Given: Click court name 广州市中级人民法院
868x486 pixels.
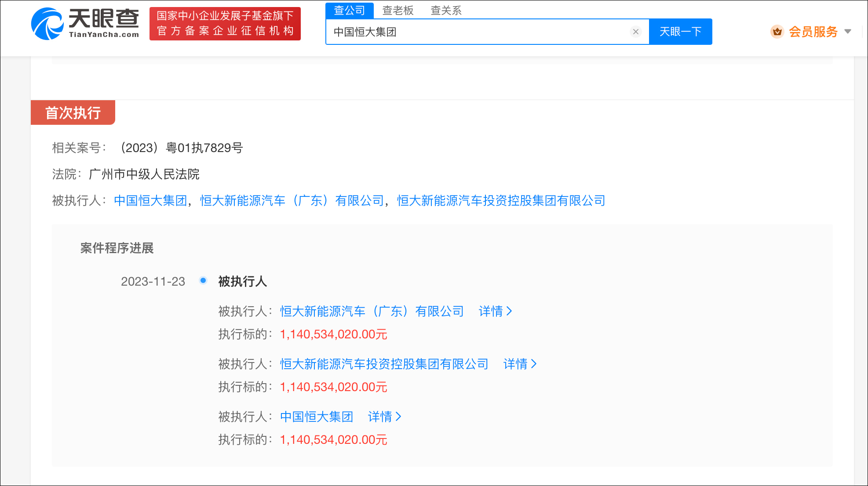Looking at the screenshot, I should 144,174.
